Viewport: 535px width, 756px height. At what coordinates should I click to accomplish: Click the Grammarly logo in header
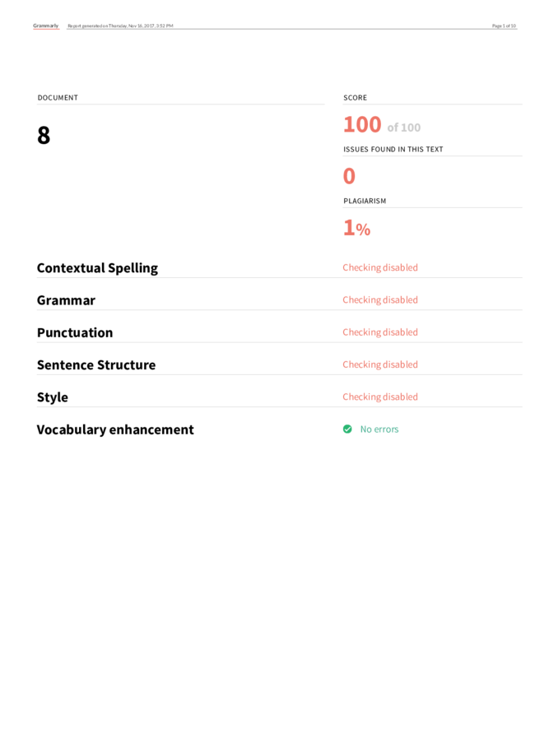(x=46, y=26)
